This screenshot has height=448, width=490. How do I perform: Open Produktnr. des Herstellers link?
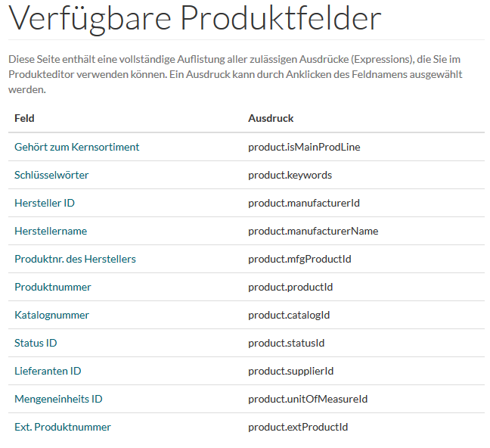(76, 259)
